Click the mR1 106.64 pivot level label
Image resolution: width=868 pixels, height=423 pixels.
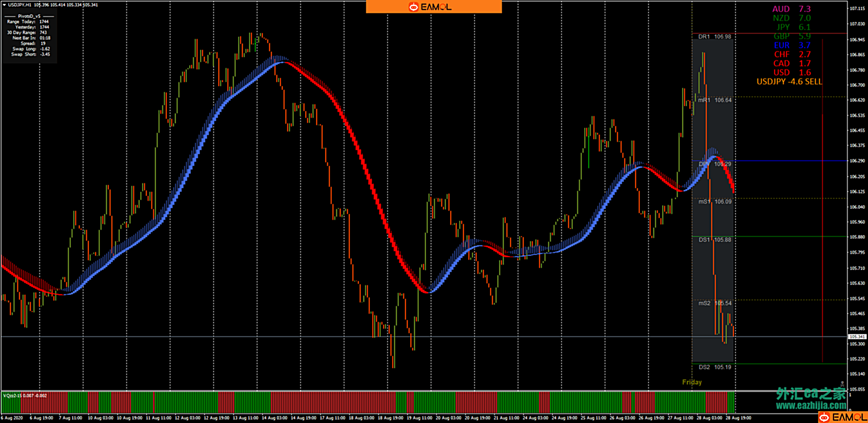pos(714,100)
